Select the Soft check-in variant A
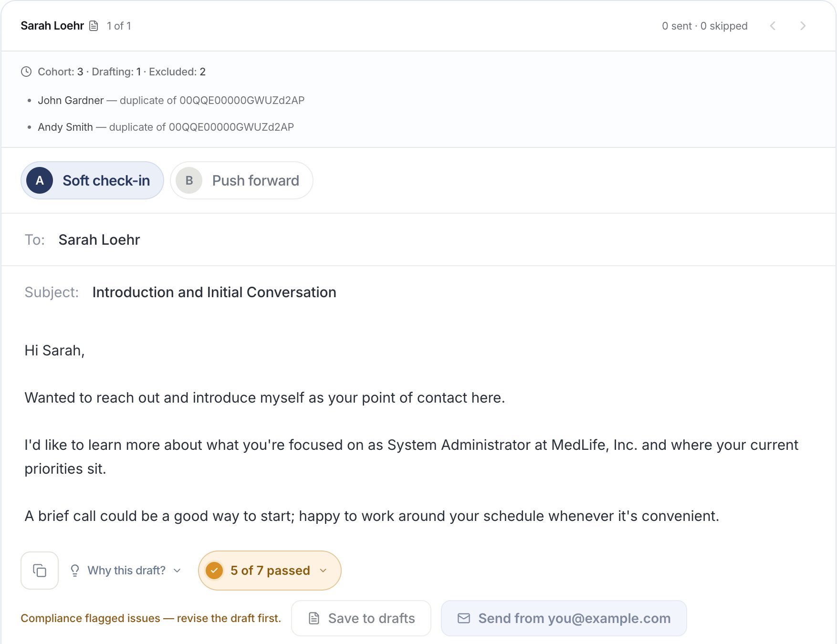 pyautogui.click(x=92, y=180)
